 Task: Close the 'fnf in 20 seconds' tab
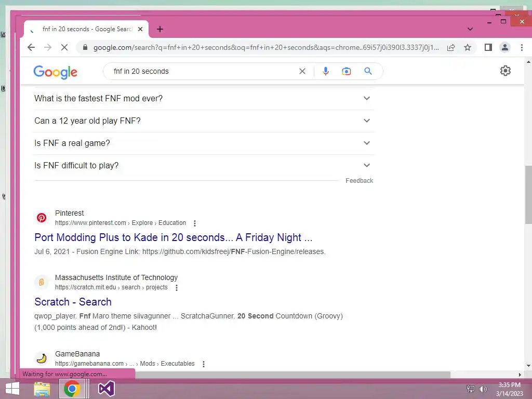[140, 29]
